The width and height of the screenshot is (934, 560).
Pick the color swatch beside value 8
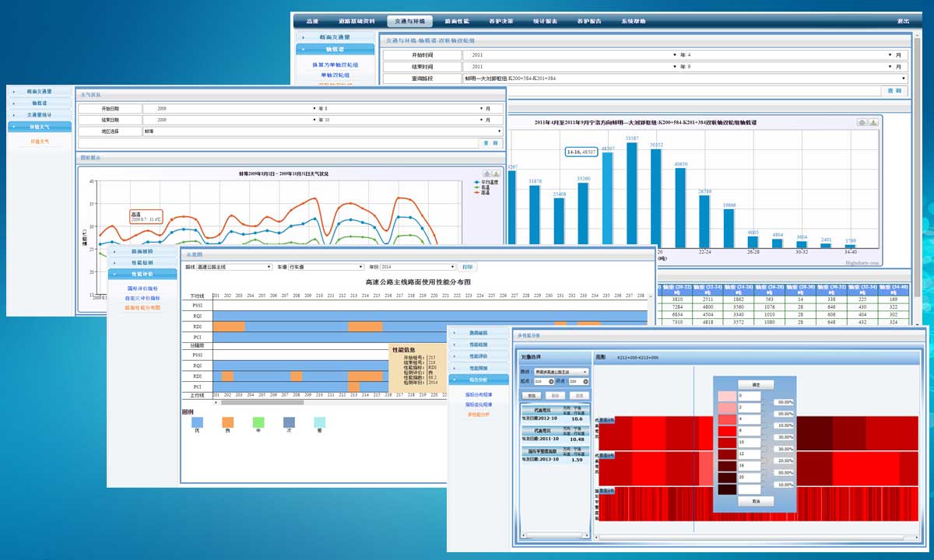(x=727, y=431)
